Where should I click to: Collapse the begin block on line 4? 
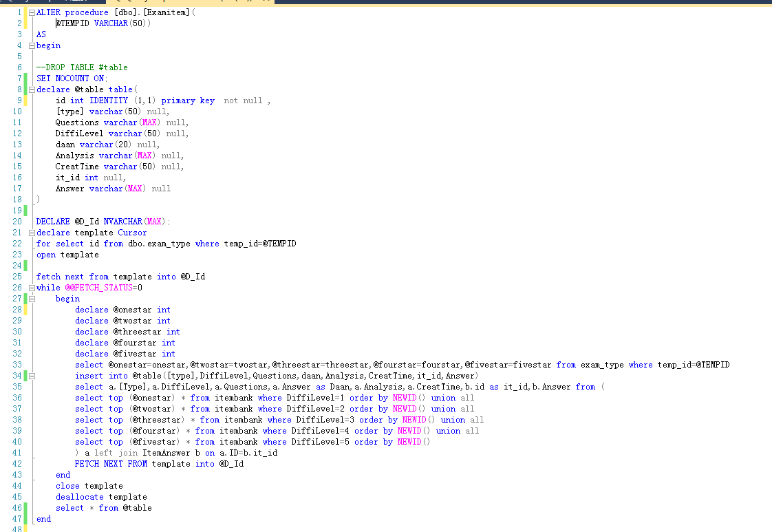click(x=32, y=46)
